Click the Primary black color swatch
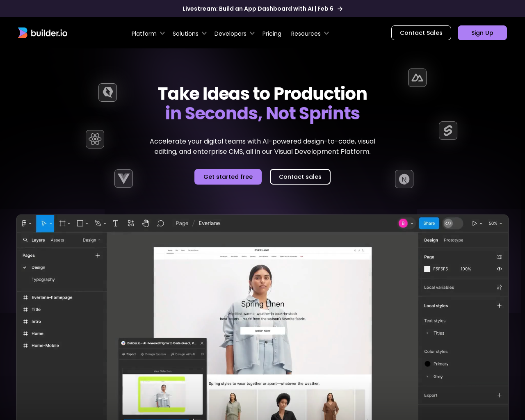Image resolution: width=525 pixels, height=420 pixels. click(427, 364)
